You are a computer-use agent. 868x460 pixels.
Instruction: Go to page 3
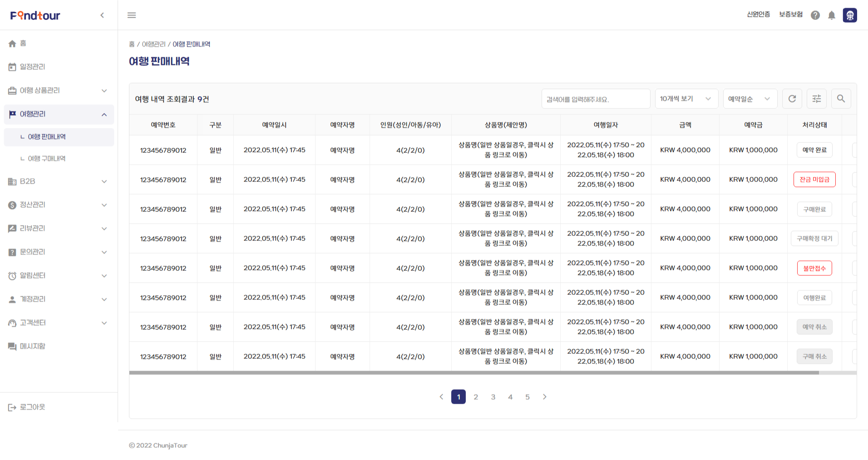(x=493, y=397)
